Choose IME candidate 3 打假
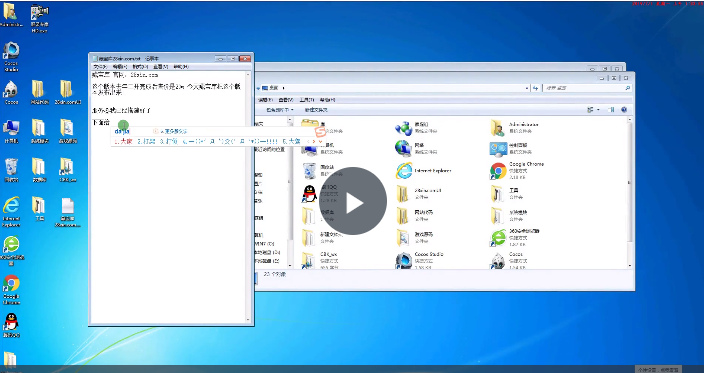Image resolution: width=704 pixels, height=373 pixels. pyautogui.click(x=169, y=141)
